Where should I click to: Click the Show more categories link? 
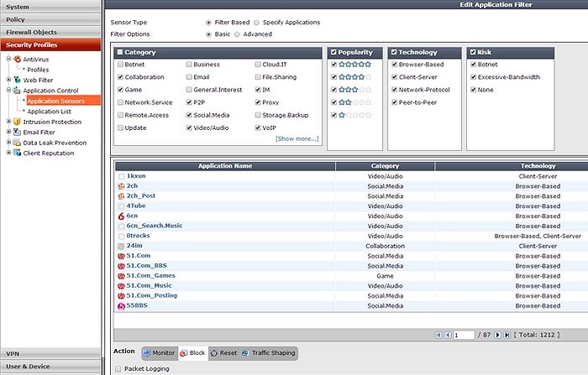[297, 138]
